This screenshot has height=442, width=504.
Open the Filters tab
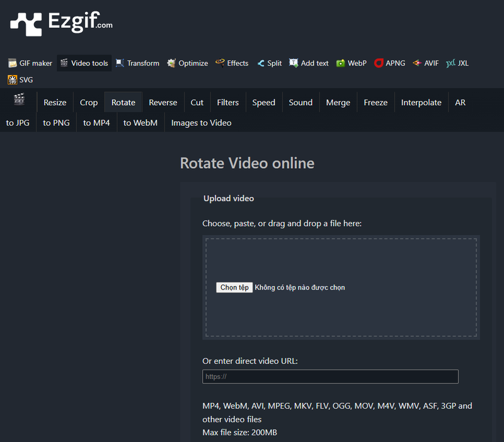pos(228,103)
